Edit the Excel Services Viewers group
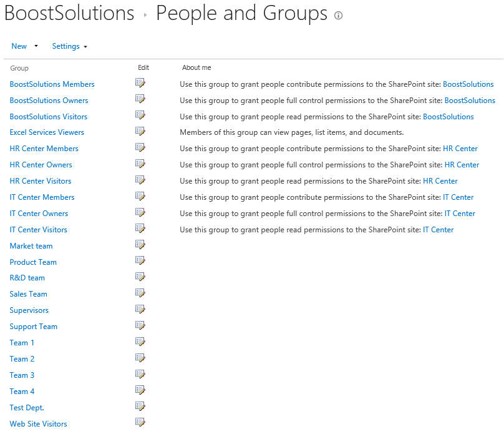The width and height of the screenshot is (504, 434). pos(140,132)
